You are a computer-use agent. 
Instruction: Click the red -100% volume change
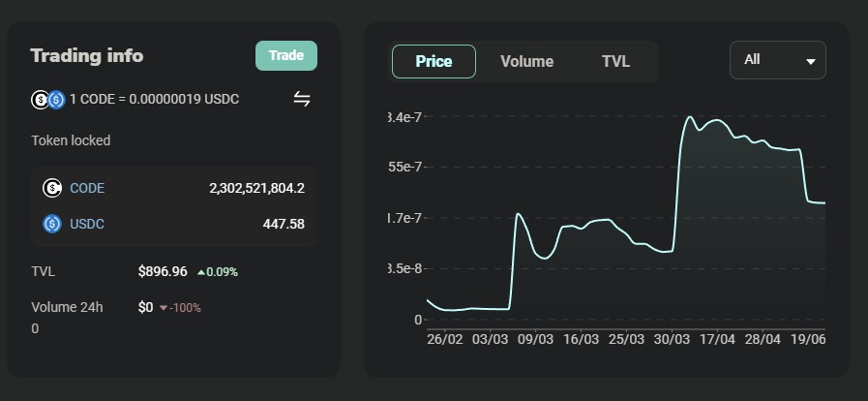180,307
